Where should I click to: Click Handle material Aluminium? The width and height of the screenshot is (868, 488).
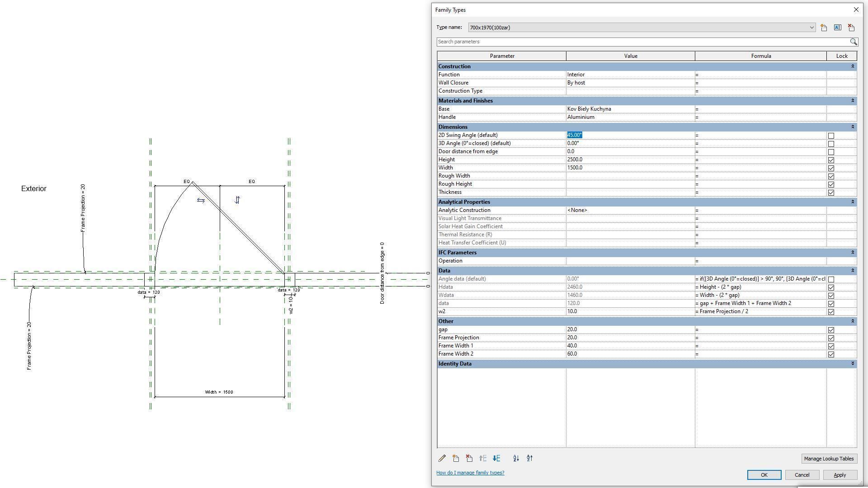coord(630,117)
